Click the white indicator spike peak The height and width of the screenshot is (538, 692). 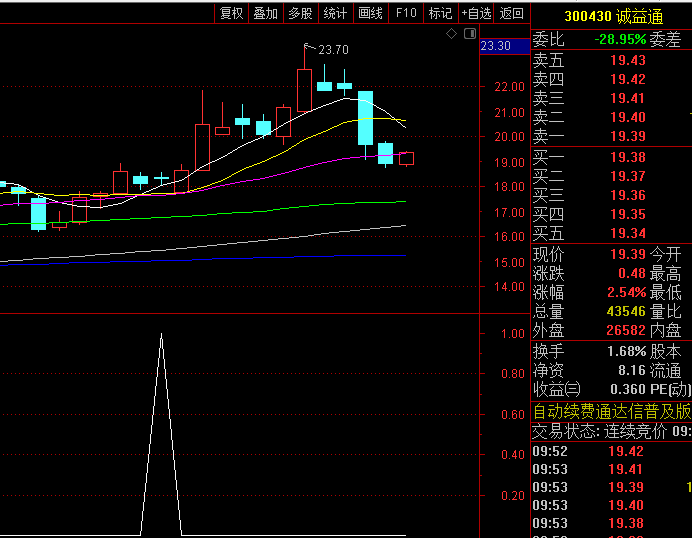161,335
